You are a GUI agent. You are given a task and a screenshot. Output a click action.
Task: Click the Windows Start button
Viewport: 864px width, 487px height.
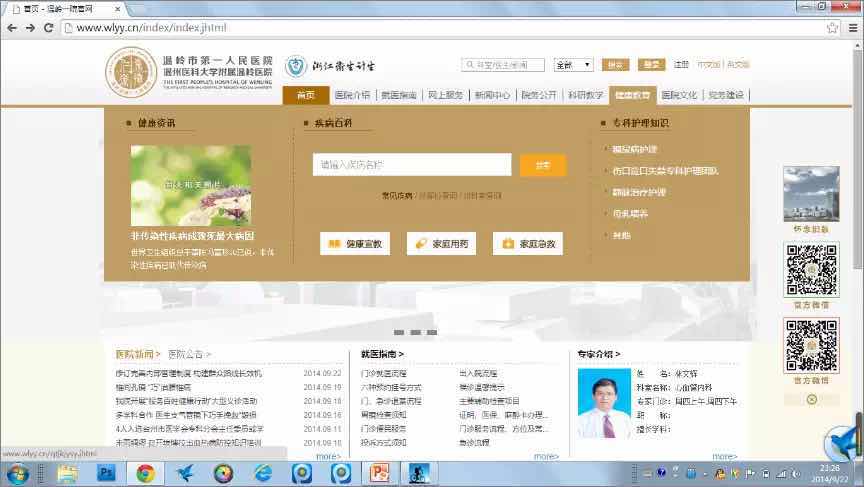pyautogui.click(x=17, y=472)
